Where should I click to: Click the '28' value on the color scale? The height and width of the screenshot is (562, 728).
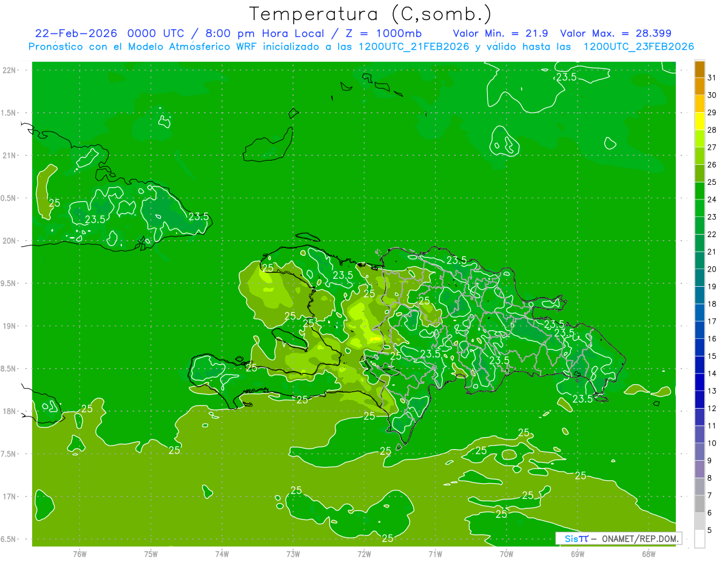pos(712,130)
